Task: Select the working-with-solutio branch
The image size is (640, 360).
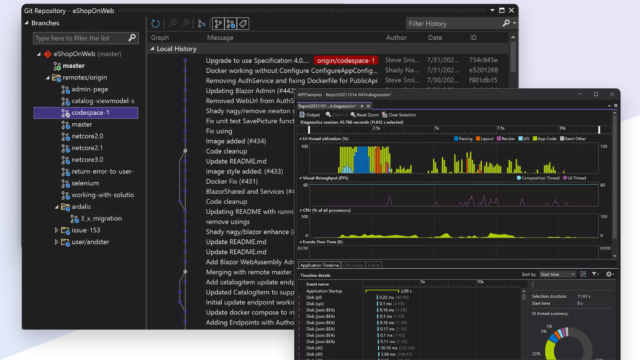Action: pos(102,195)
